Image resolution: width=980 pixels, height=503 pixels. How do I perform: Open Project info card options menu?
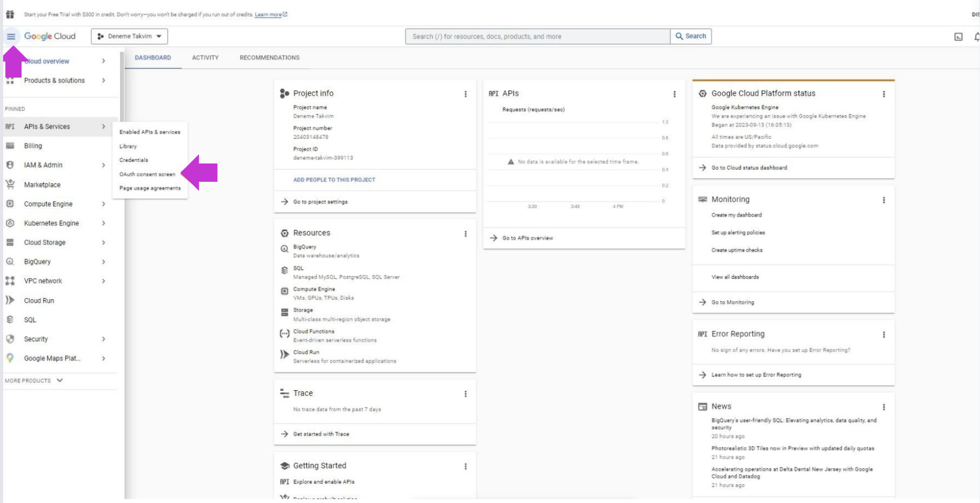pyautogui.click(x=465, y=94)
